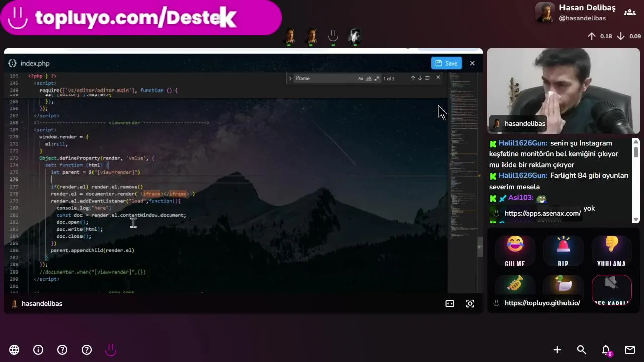Open Hasan Delibaş profile in header
The width and height of the screenshot is (644, 362).
[576, 12]
